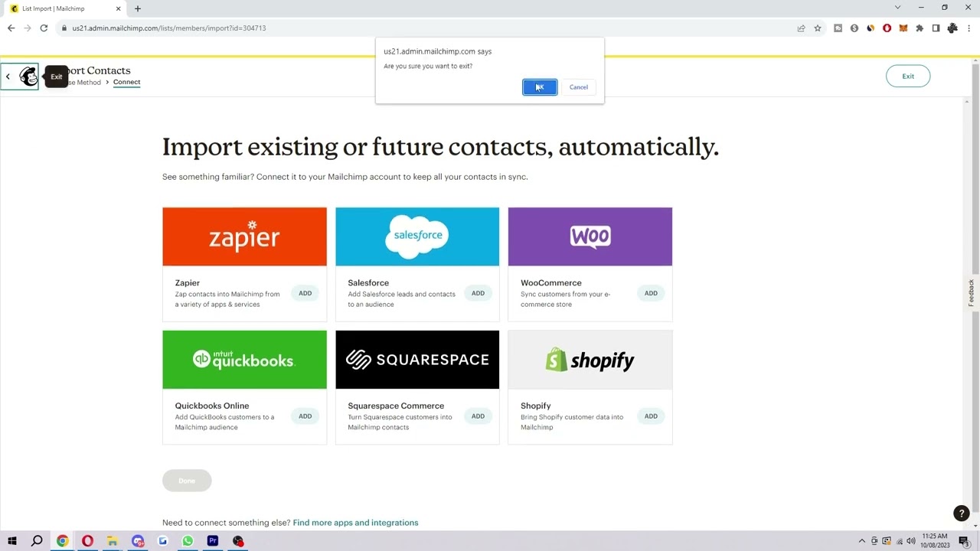
Task: Switch to Chrome in the taskbar
Action: 63,541
